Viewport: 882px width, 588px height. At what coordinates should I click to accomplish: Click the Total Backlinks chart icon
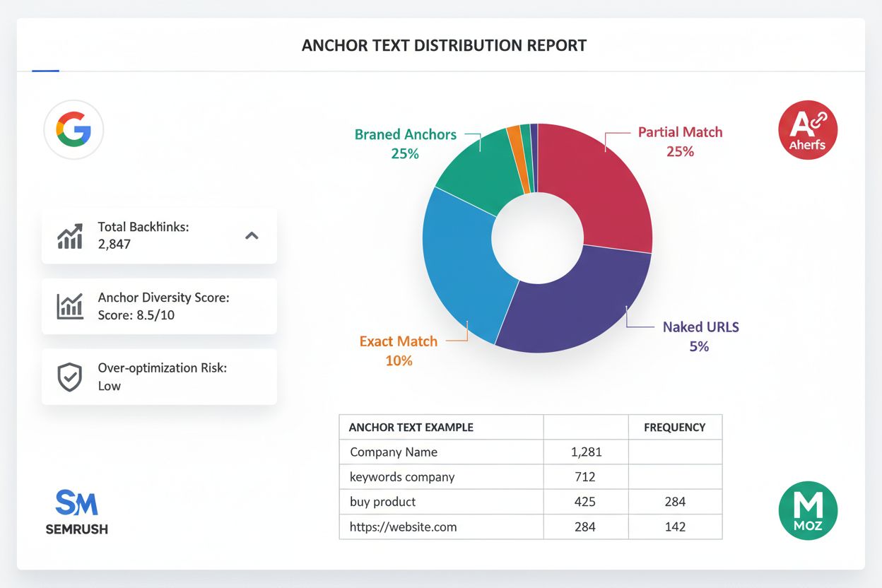pyautogui.click(x=69, y=235)
